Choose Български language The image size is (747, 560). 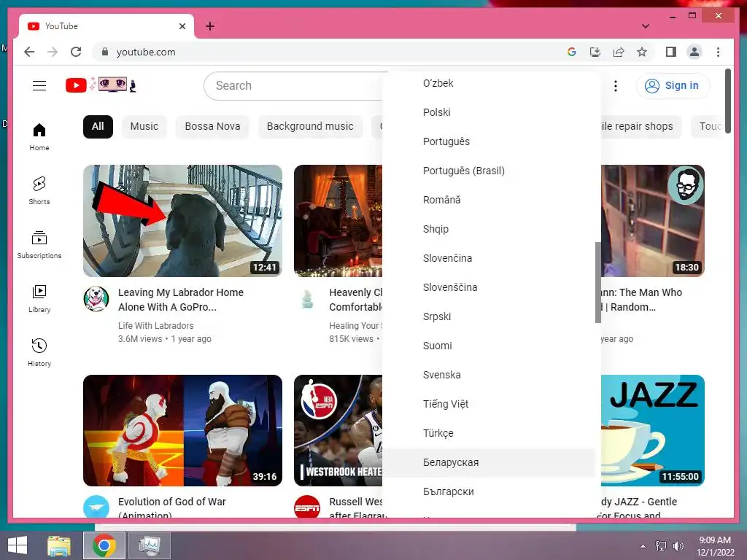click(x=489, y=491)
